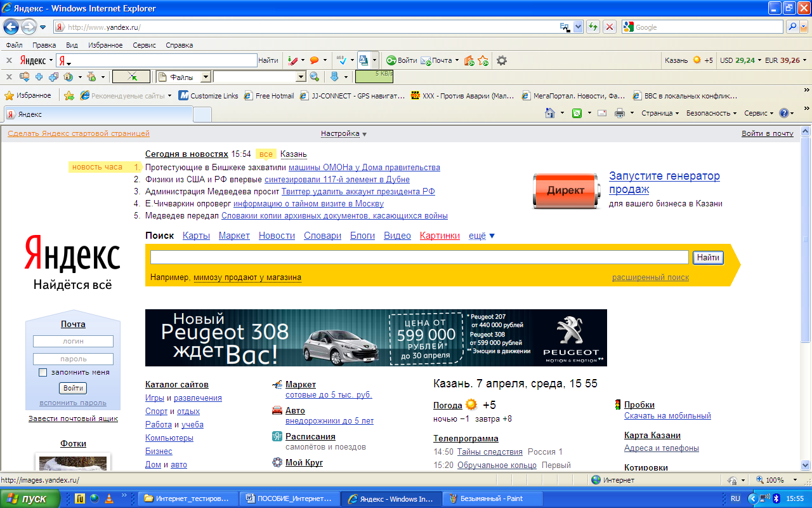Open the 'Правка' menu

tap(44, 45)
